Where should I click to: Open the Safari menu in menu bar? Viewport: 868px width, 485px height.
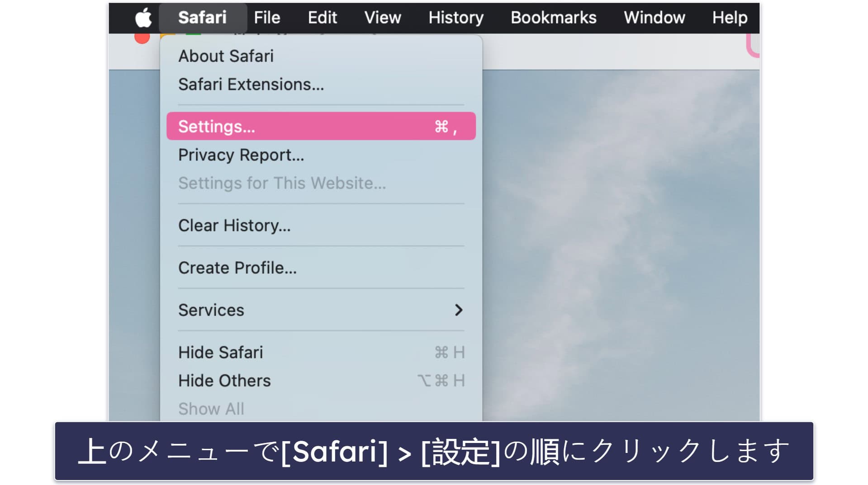pos(202,18)
